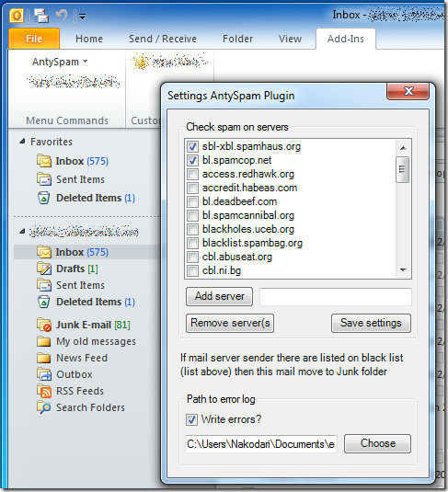Click the Save settings button
This screenshot has width=448, height=492.
click(371, 323)
